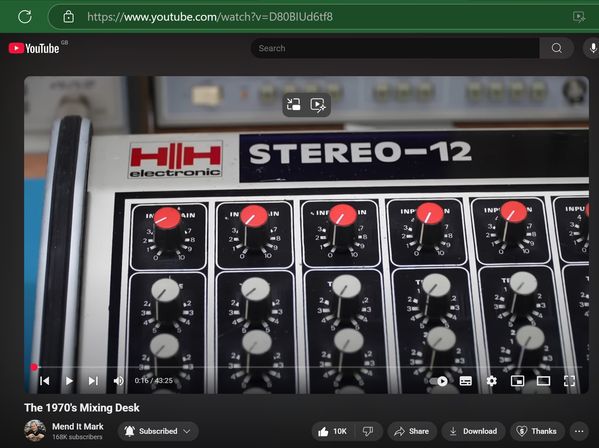599x448 pixels.
Task: Start voice search with the microphone icon
Action: (x=592, y=48)
